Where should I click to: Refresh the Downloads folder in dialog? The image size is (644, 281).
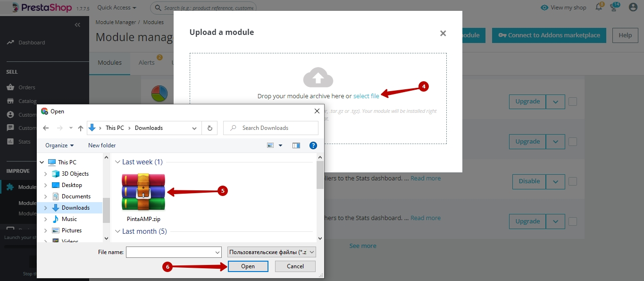coord(209,128)
